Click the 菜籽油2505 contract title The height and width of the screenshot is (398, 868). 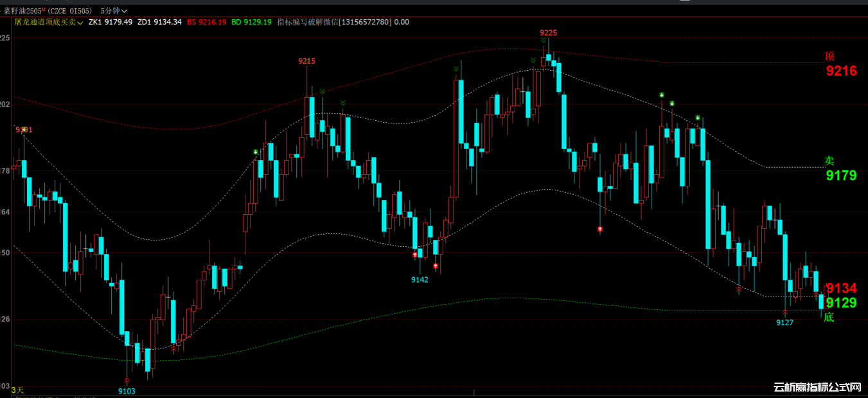pos(25,11)
